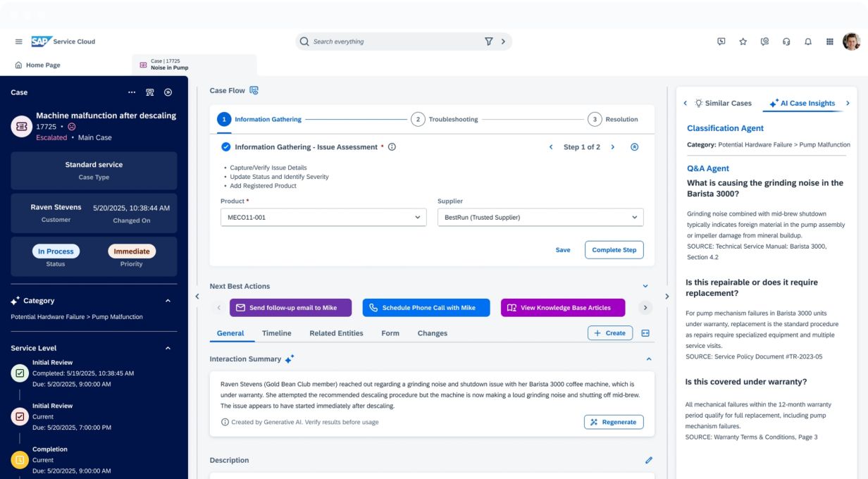Open the Product MECO11-001 dropdown
The height and width of the screenshot is (479, 868).
[323, 218]
